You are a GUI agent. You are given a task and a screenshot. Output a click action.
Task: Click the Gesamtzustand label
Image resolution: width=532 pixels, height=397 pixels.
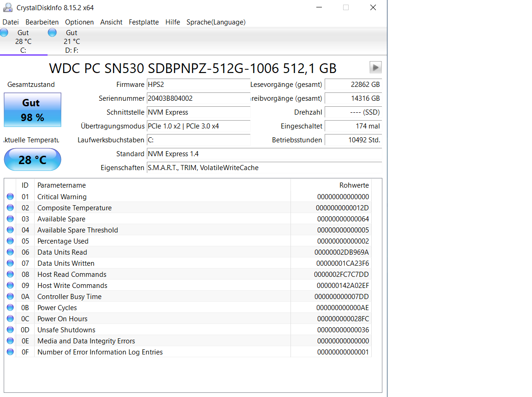pyautogui.click(x=31, y=85)
